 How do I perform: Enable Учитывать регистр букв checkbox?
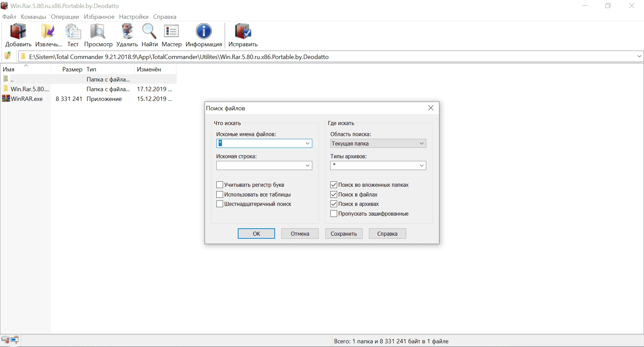pyautogui.click(x=220, y=185)
